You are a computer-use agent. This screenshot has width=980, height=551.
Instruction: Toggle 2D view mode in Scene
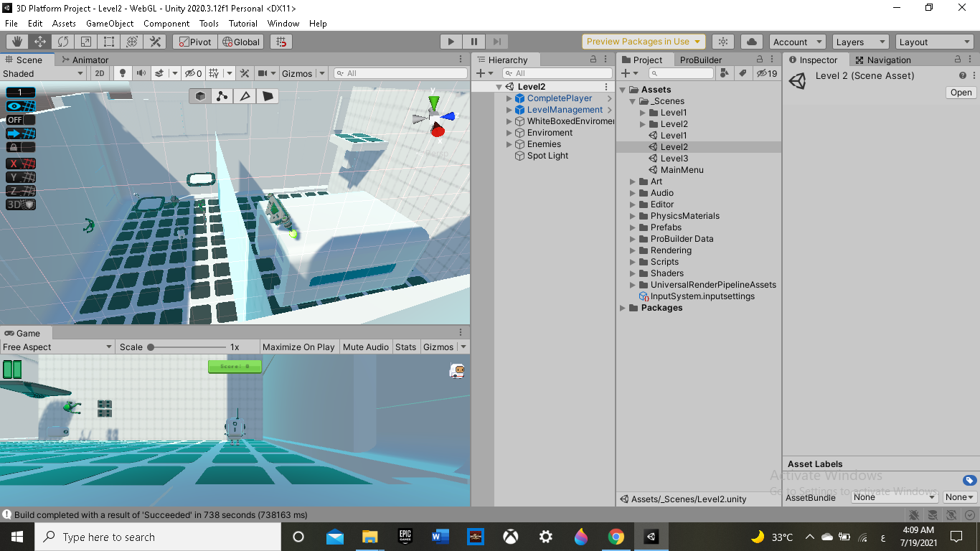click(x=100, y=73)
